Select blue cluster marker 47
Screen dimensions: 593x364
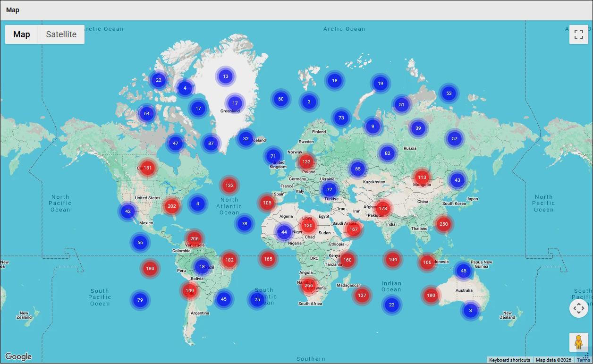pyautogui.click(x=176, y=144)
